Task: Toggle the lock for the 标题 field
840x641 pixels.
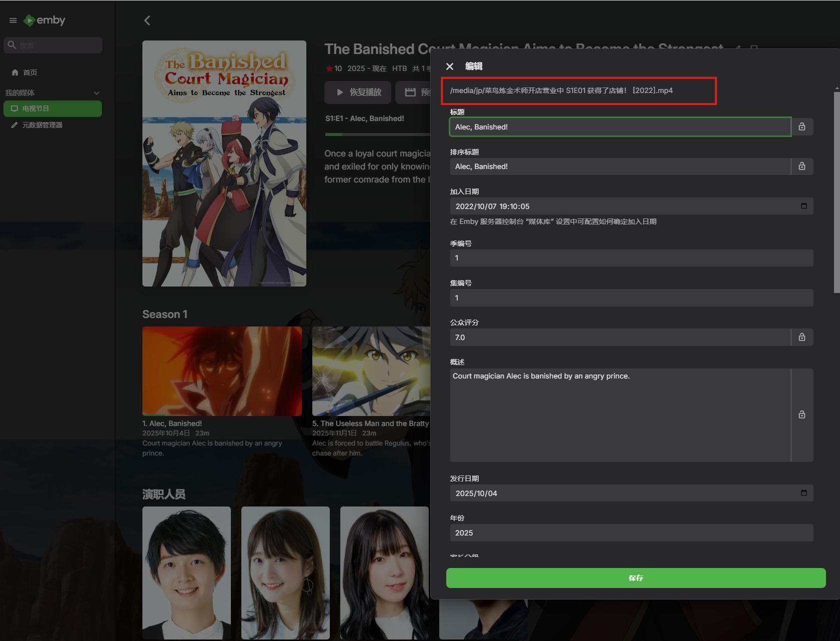Action: (802, 126)
